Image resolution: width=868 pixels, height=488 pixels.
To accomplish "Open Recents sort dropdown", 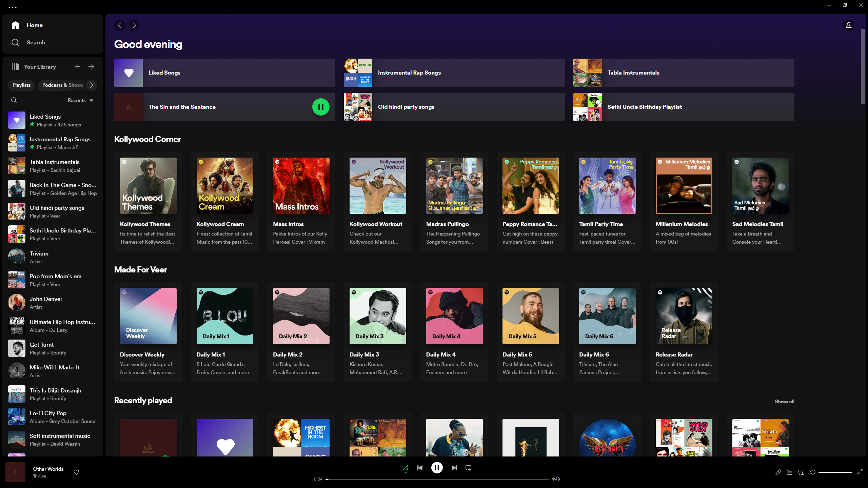I will click(81, 100).
